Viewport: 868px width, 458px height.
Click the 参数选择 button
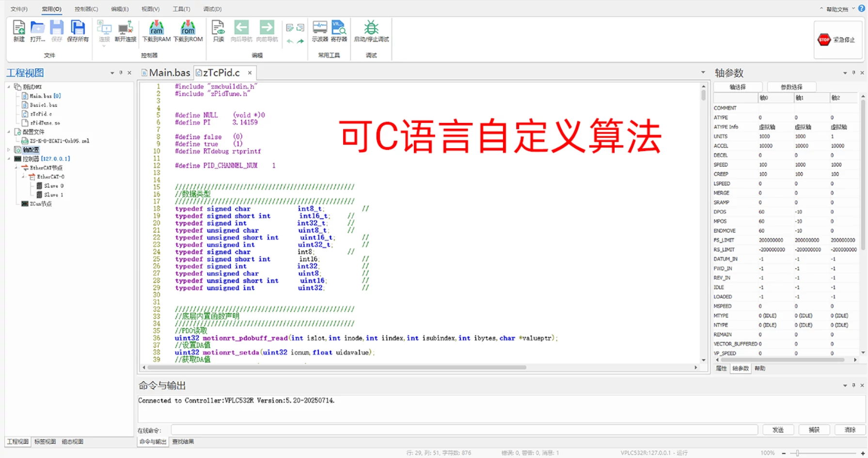(x=791, y=87)
